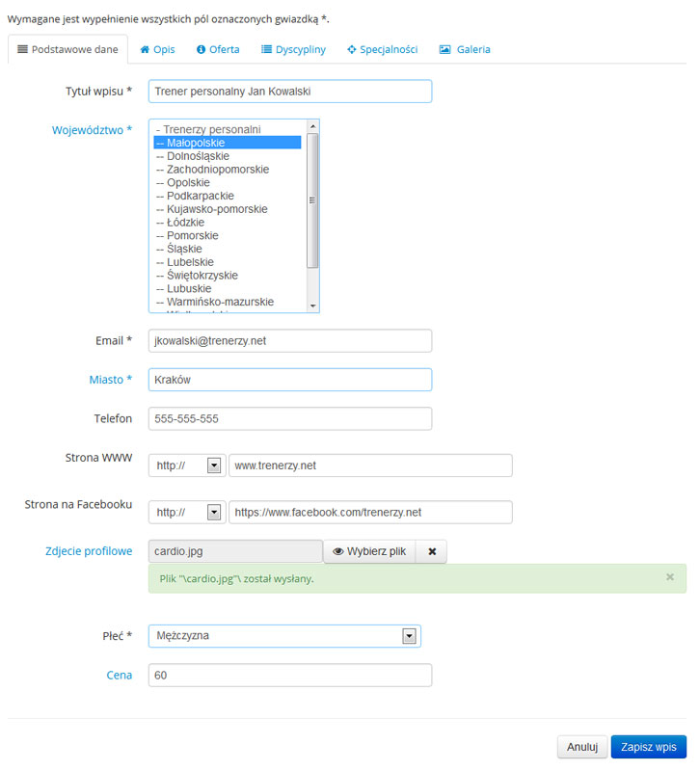Switch to the Podstawowe dane tab
The height and width of the screenshot is (771, 700).
(x=67, y=49)
